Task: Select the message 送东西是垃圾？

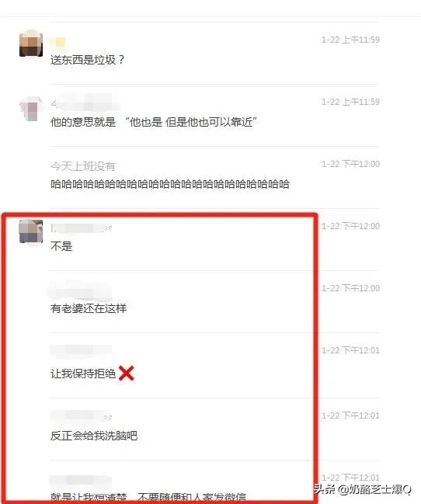Action: coord(87,60)
